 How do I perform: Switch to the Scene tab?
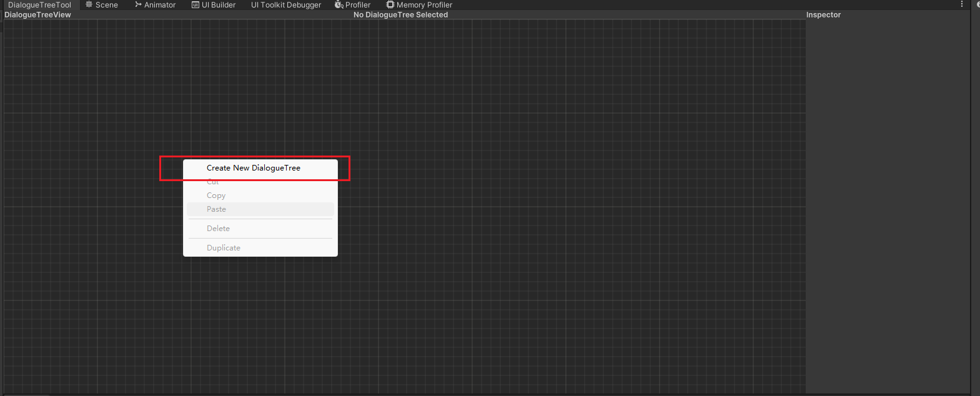coord(102,5)
